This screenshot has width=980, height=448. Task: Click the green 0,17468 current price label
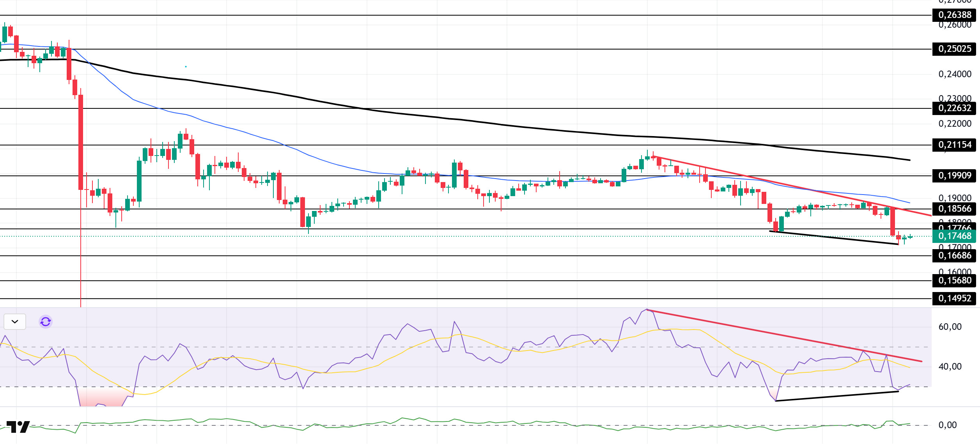pyautogui.click(x=954, y=236)
